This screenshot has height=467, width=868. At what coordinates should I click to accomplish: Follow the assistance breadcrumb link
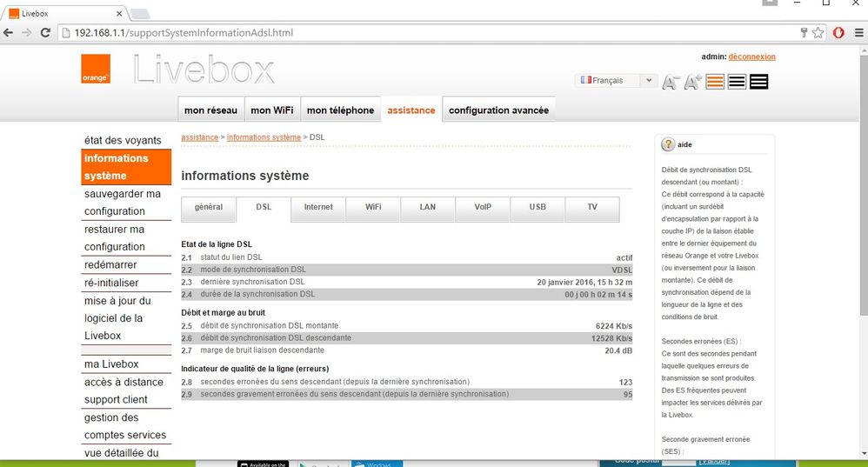coord(199,137)
